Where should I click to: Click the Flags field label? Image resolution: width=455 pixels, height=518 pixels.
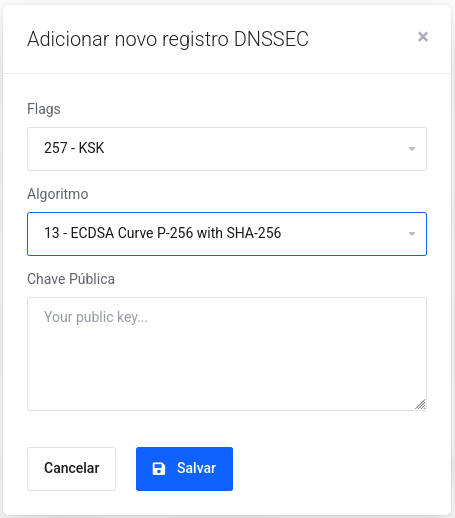pos(44,109)
